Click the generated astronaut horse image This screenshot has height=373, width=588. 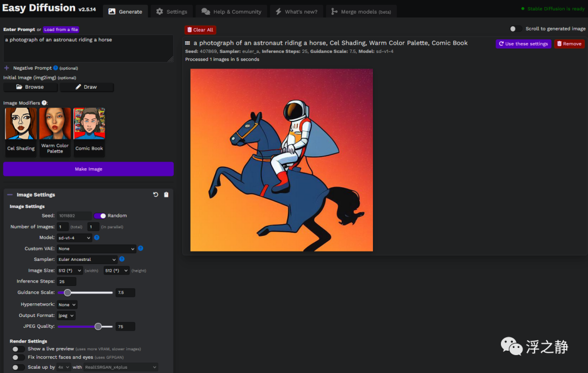click(x=281, y=160)
